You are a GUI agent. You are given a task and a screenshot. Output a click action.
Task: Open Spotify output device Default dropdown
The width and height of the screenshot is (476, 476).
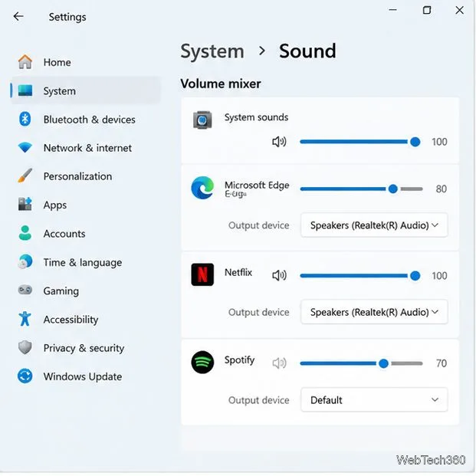374,400
